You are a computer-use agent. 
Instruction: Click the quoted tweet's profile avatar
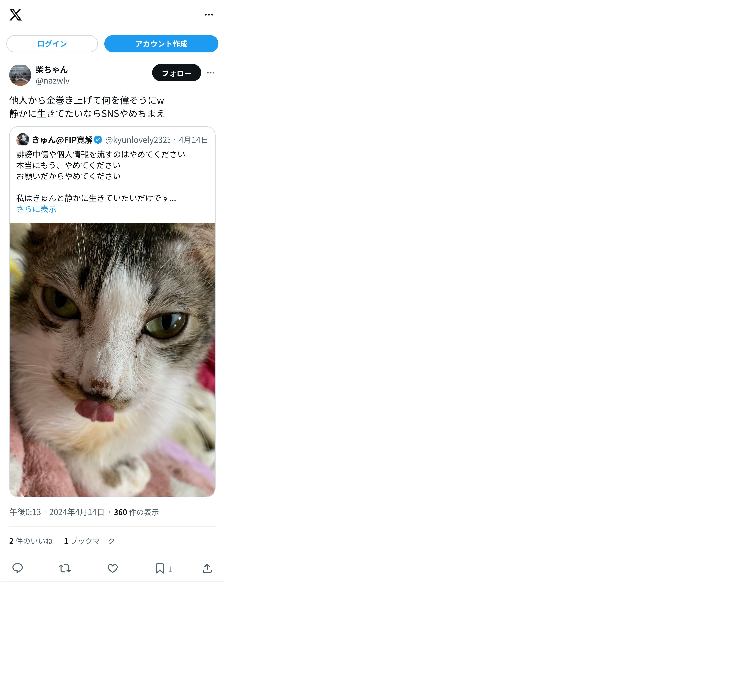[x=23, y=140]
